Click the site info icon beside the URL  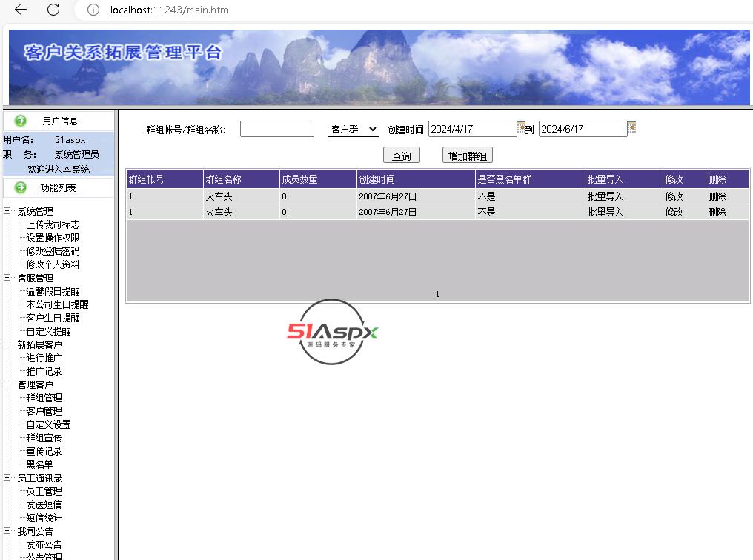[93, 10]
